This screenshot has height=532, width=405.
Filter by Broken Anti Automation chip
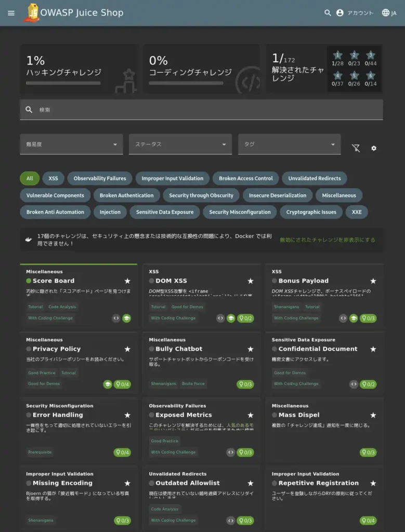tap(55, 212)
